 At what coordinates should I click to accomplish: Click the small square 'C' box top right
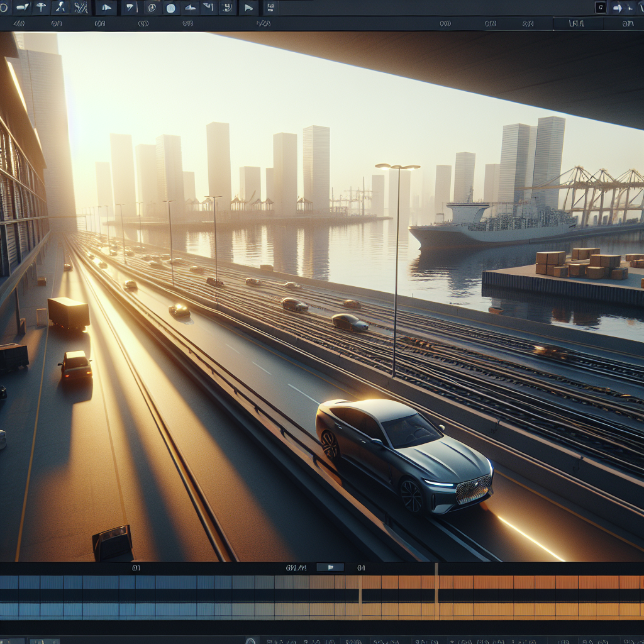(600, 8)
